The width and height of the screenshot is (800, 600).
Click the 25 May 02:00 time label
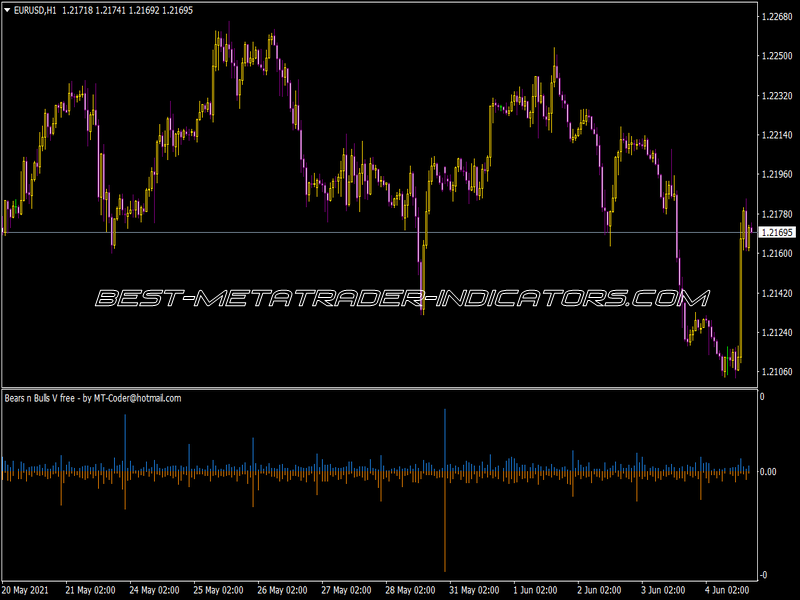218,590
